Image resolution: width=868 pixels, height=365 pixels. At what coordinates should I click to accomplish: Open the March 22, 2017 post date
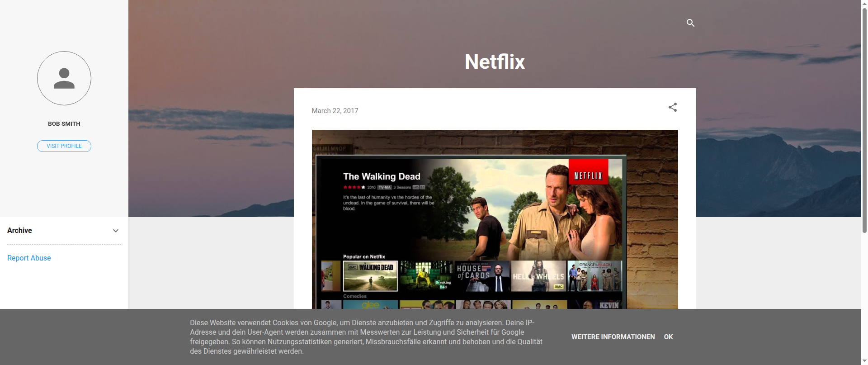pos(335,111)
